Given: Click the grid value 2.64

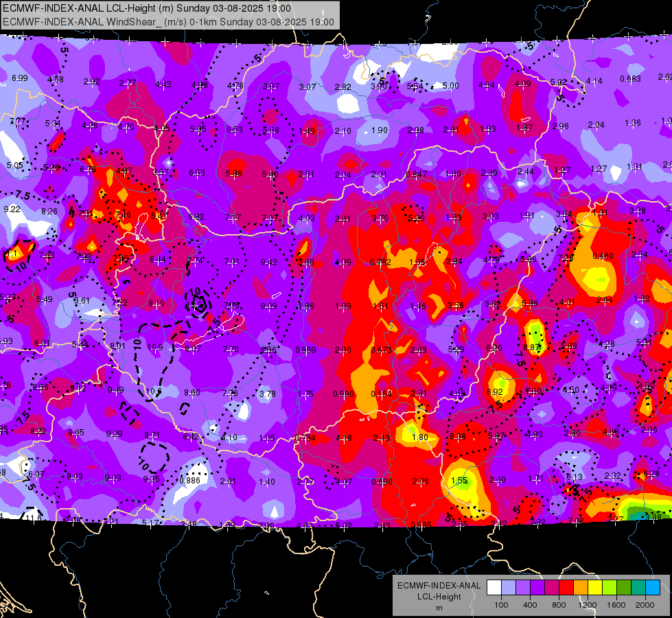Looking at the screenshot, I should tap(604, 300).
